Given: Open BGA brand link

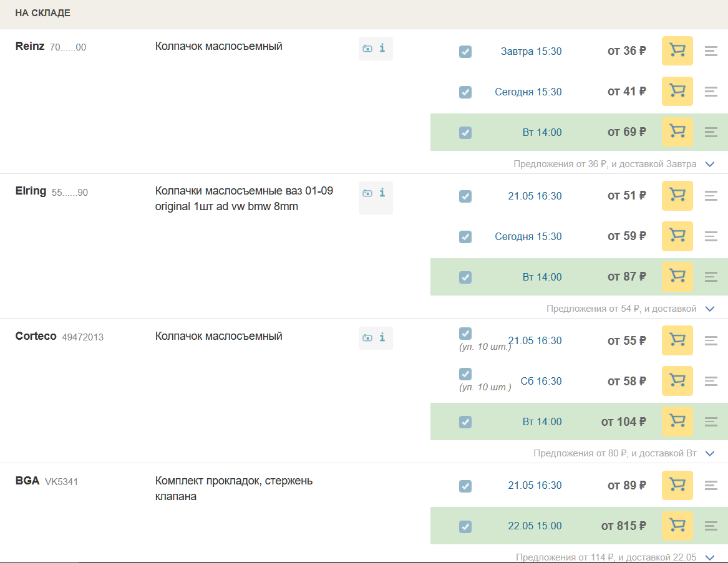Looking at the screenshot, I should point(27,481).
